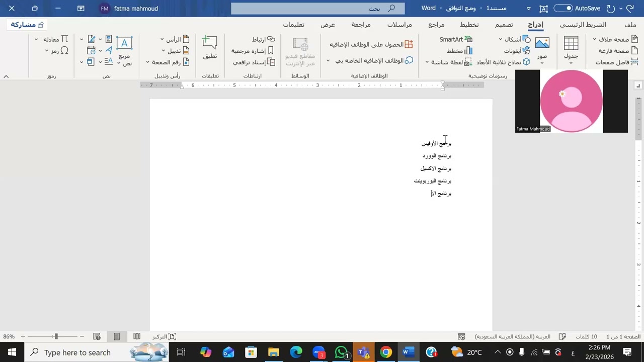Screen dimensions: 644x362
Task: Expand الوظائف الإضافية الخاصة بي dropdown arrow
Action: click(328, 60)
